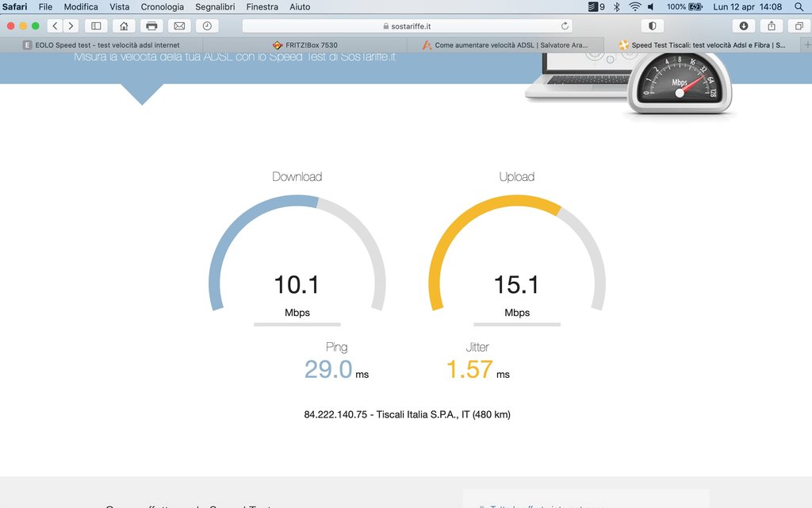
Task: Switch to EOLO Speed test tab
Action: pos(101,45)
